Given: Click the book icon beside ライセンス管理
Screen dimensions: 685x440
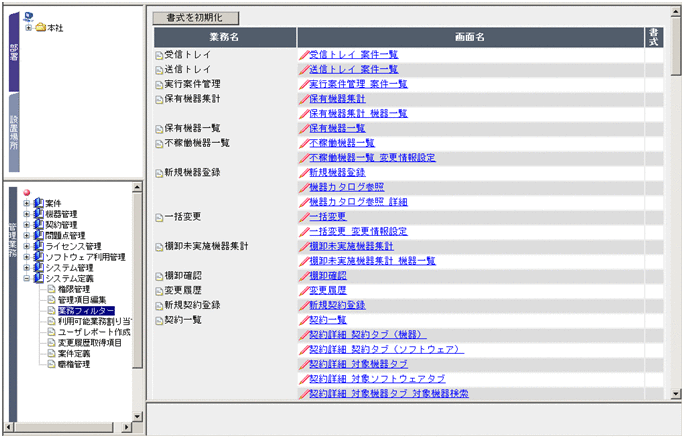Looking at the screenshot, I should click(38, 246).
